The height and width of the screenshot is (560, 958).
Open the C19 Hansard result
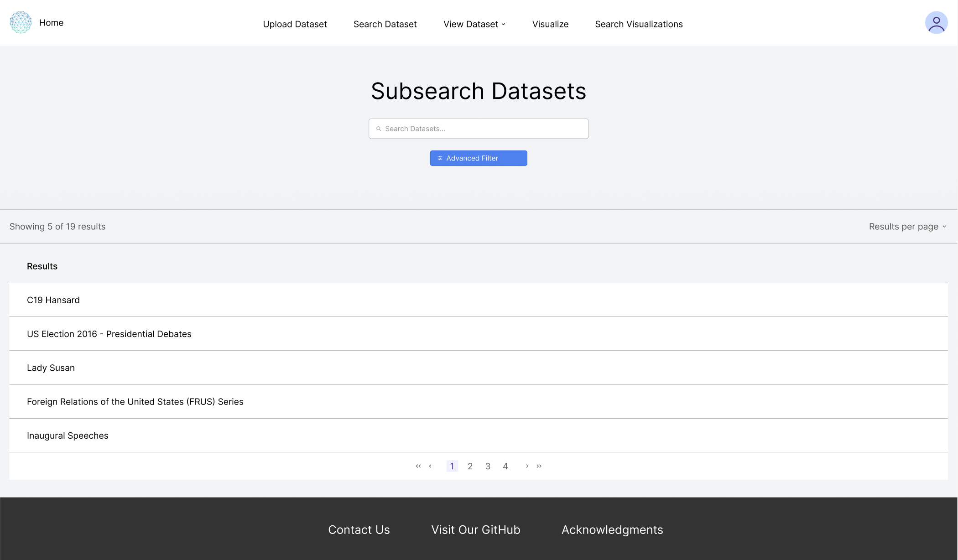pos(53,300)
